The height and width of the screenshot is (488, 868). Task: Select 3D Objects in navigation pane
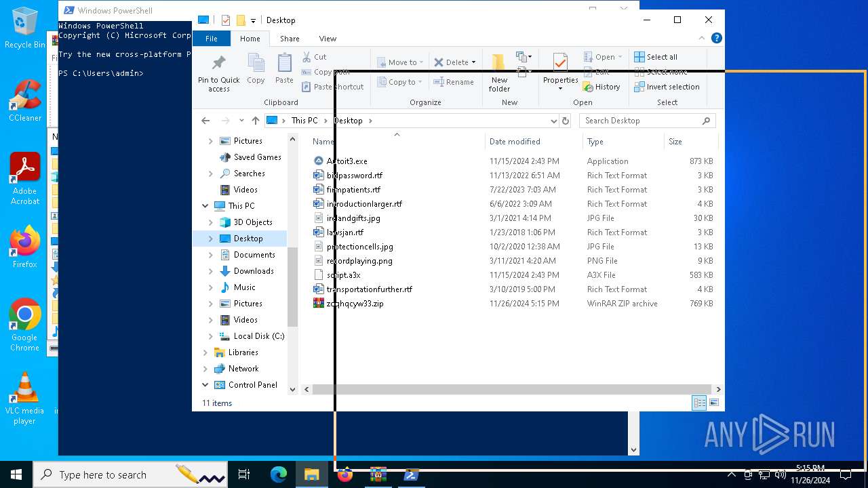pos(253,222)
